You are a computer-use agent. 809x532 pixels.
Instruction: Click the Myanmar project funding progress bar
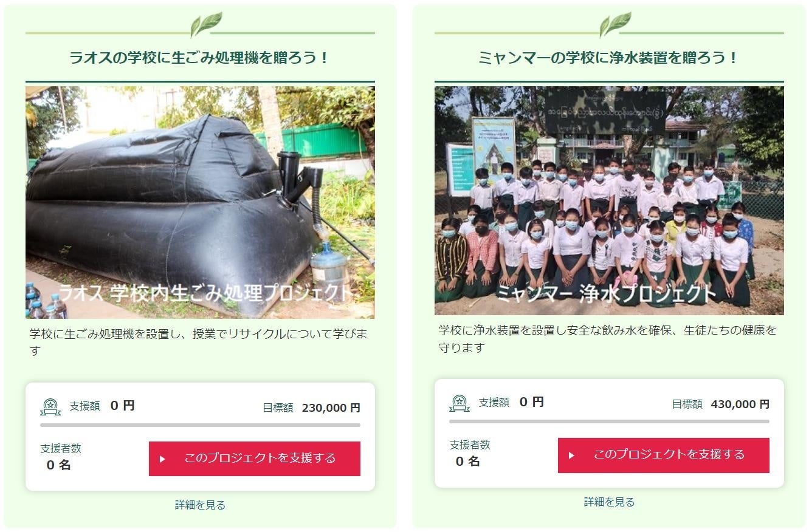(609, 421)
